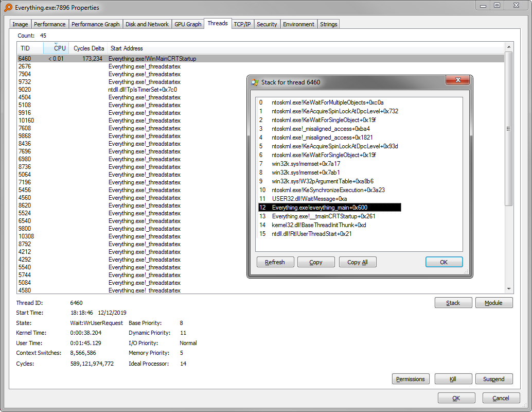Click OK in the Properties window
Screen dimensions: 532x412
coord(456,398)
